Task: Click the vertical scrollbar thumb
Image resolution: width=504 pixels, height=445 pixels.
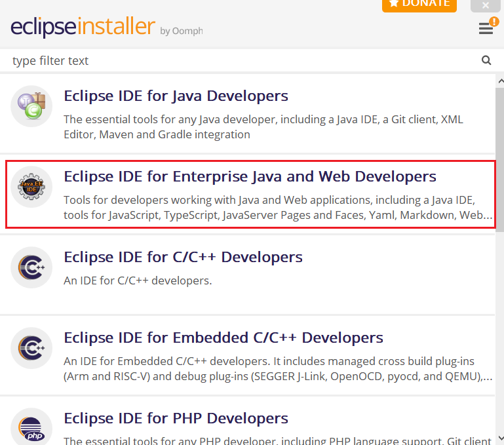Action: [500, 159]
